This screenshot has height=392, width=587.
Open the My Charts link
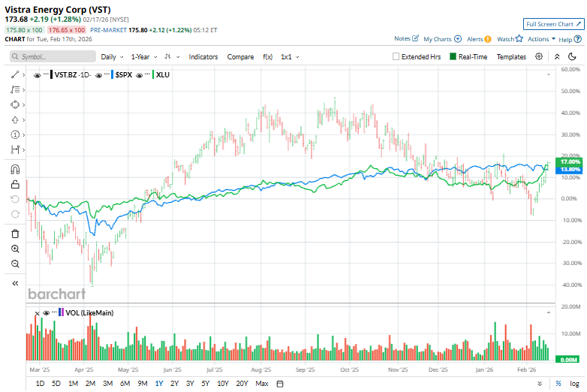pyautogui.click(x=442, y=39)
